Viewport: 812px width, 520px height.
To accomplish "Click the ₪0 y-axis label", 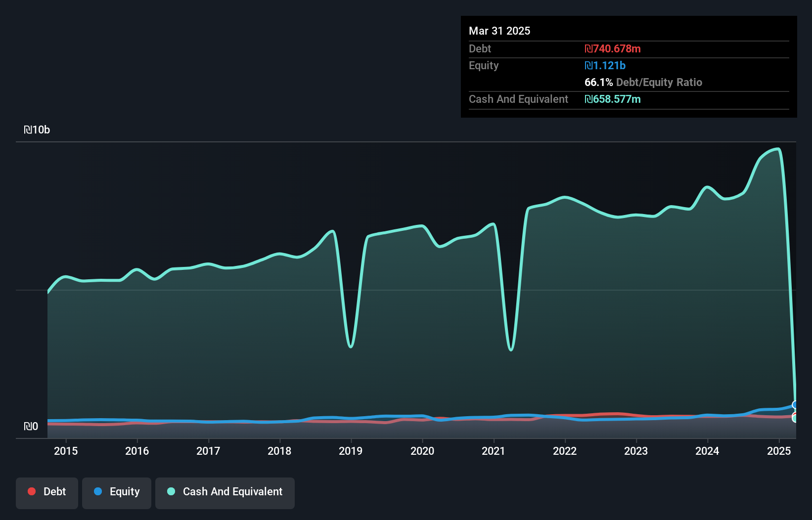I will coord(31,427).
